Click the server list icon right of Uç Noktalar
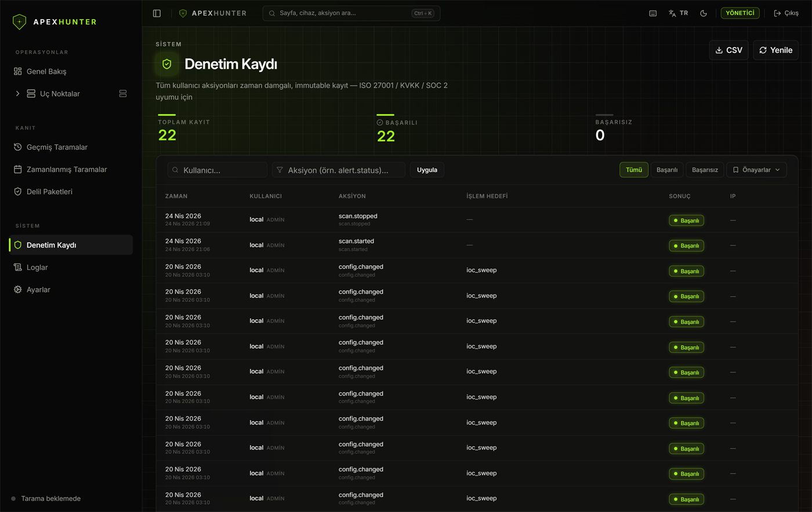This screenshot has height=512, width=812. coord(123,93)
